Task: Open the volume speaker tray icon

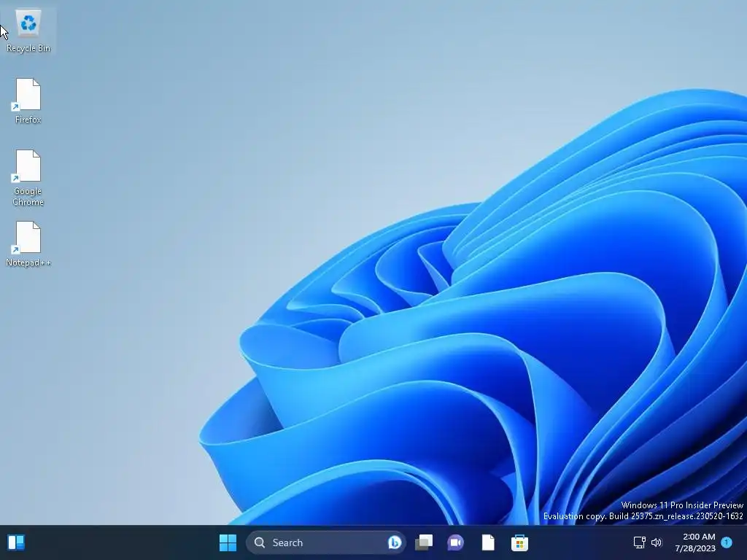Action: [657, 542]
